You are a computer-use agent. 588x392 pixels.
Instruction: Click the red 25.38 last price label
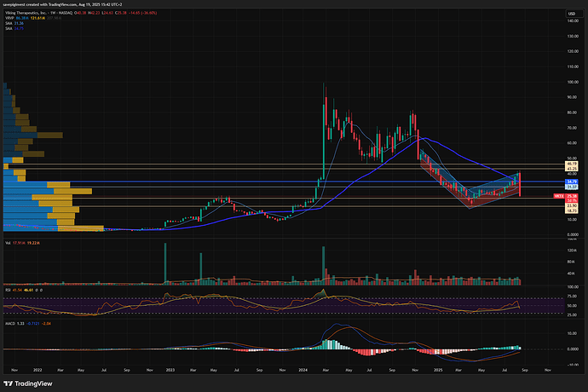coord(572,196)
